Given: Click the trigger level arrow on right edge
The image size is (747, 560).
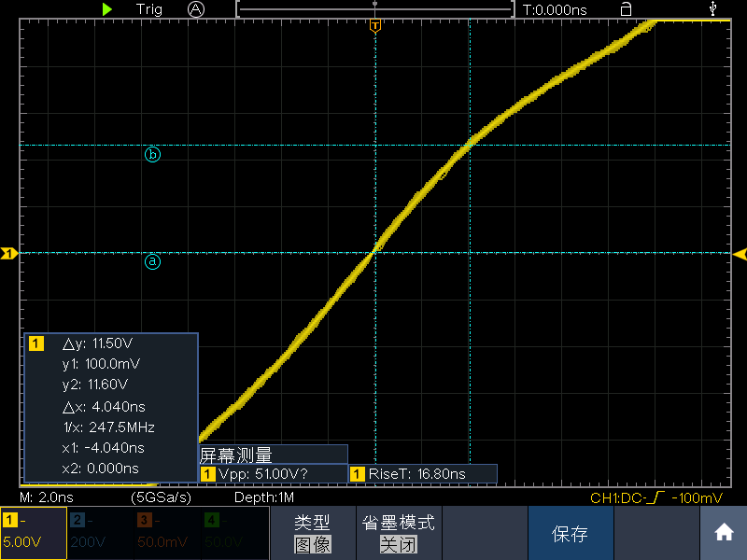Looking at the screenshot, I should tap(739, 254).
